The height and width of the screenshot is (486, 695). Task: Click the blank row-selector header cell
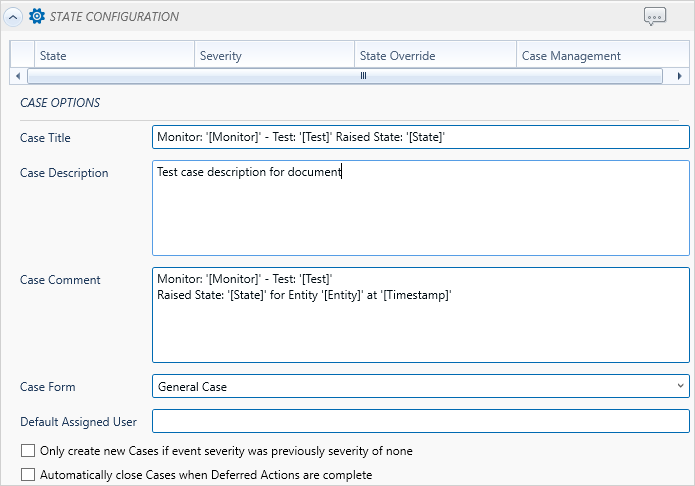(22, 56)
